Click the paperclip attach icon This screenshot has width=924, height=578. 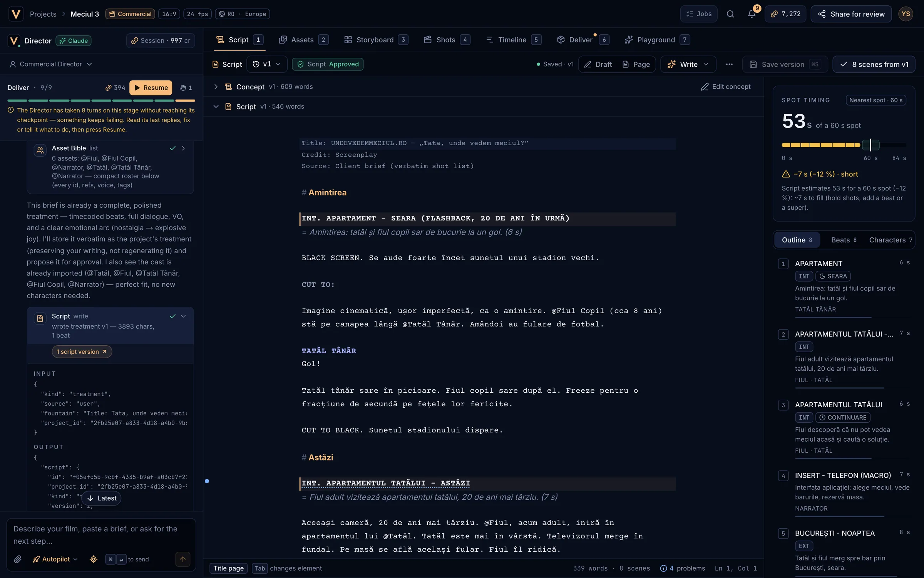click(x=18, y=559)
